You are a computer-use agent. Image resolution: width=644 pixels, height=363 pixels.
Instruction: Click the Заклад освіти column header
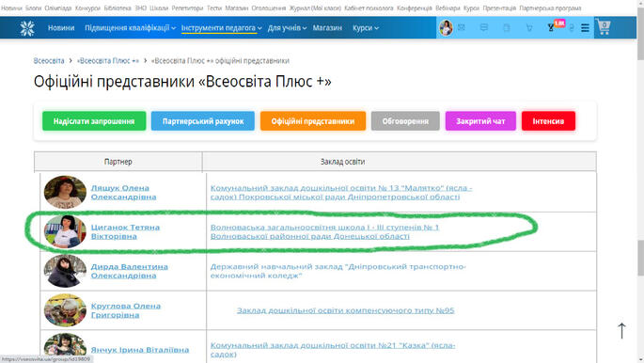342,162
